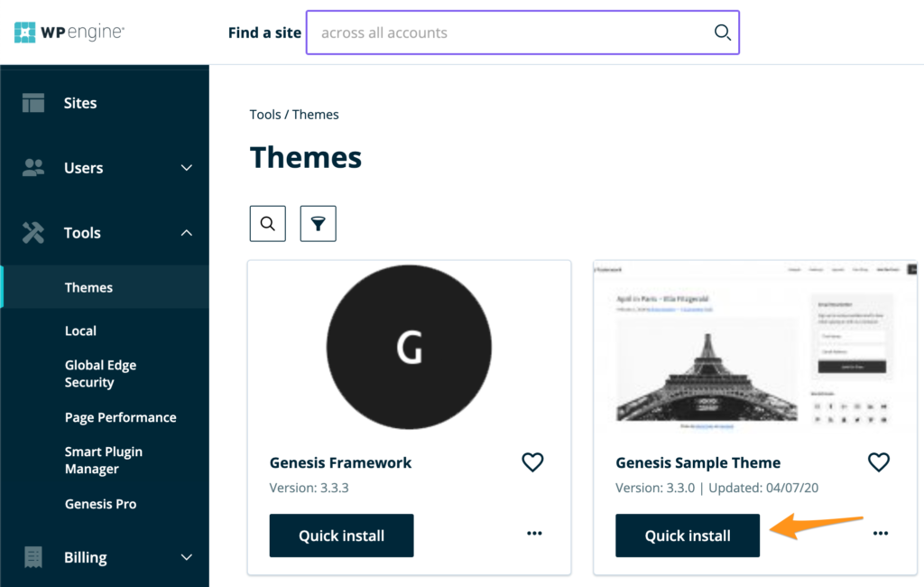The image size is (924, 587).
Task: Open Smart Plugin Manager in sidebar
Action: point(103,461)
